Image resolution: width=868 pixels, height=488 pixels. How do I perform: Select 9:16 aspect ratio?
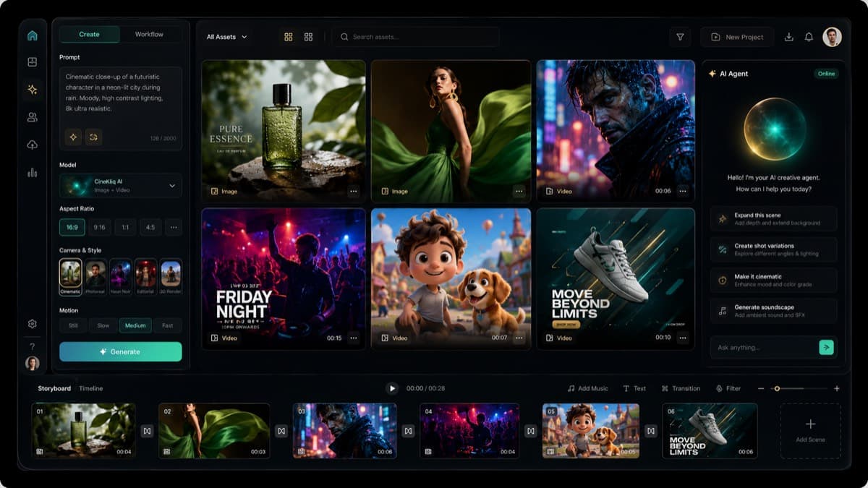(x=99, y=227)
